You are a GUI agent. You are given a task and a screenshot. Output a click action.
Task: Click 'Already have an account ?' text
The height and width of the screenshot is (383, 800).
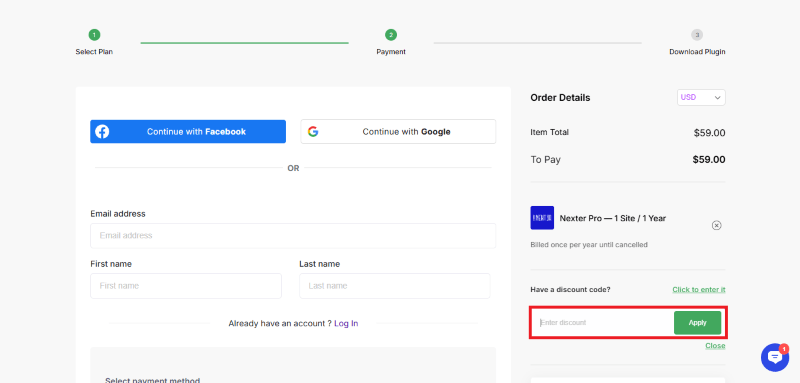tap(280, 323)
